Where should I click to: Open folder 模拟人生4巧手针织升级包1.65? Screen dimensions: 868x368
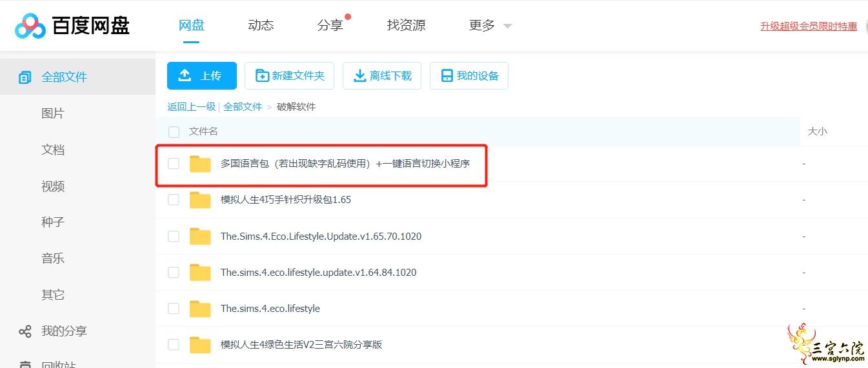tap(286, 200)
